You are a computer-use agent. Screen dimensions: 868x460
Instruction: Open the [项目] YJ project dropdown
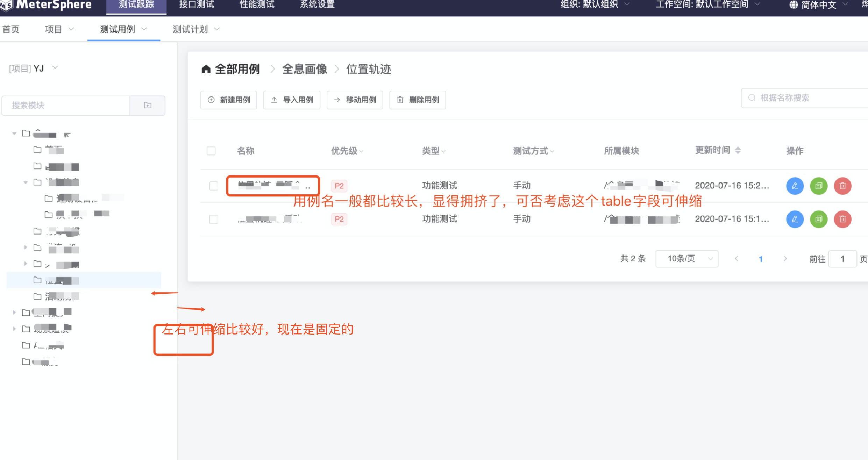[33, 68]
